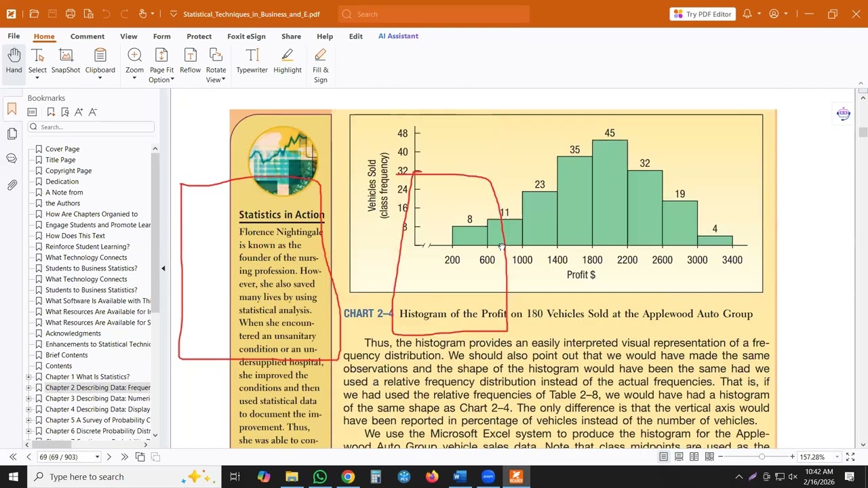
Task: Jump to the Cover Page bookmark
Action: pyautogui.click(x=62, y=149)
